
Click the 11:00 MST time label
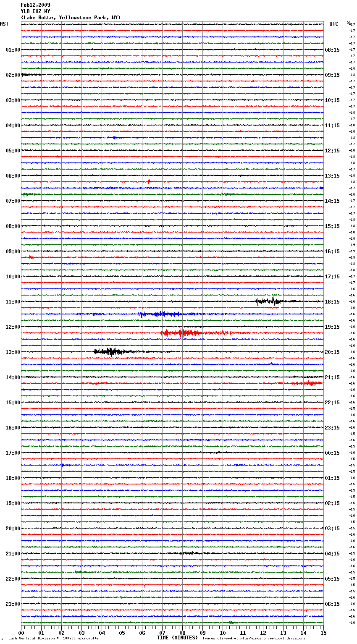[x=13, y=302]
